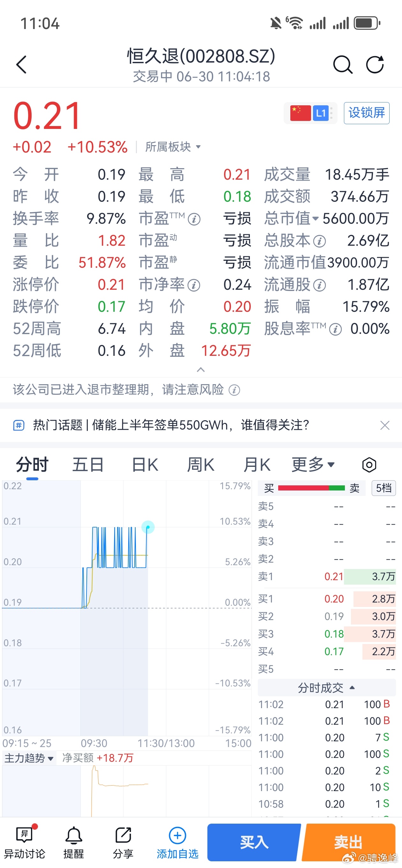Tap the 净买额 +18.7万 value
Screen dimensions: 402x868
tap(115, 758)
